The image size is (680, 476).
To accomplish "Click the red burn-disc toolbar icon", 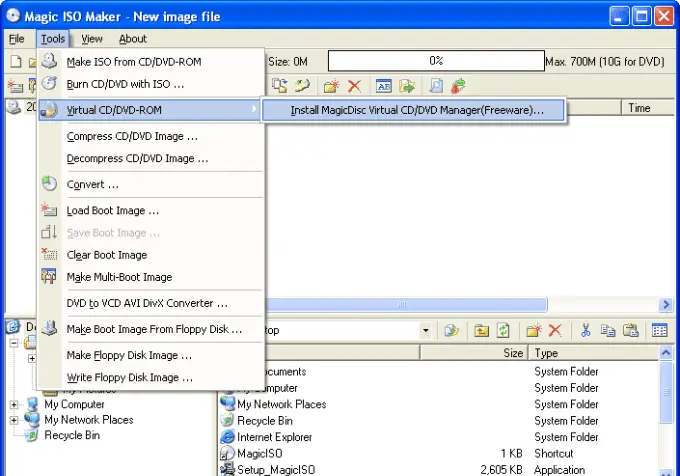I will tap(458, 86).
